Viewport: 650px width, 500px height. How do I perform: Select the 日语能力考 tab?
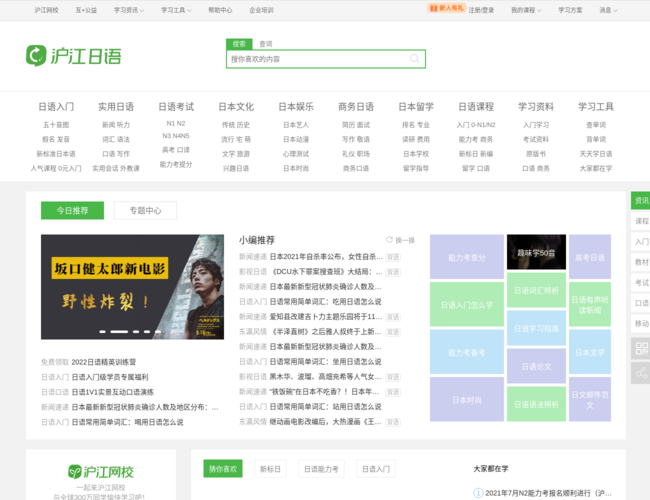coord(321,468)
